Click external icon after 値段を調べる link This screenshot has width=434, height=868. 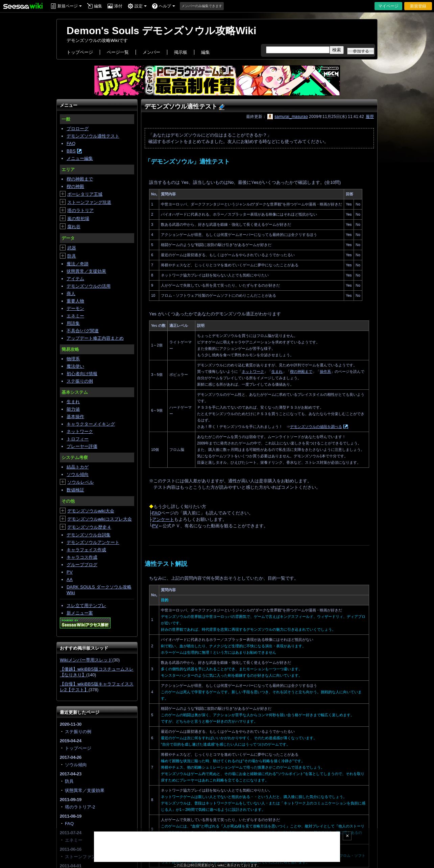(x=346, y=427)
